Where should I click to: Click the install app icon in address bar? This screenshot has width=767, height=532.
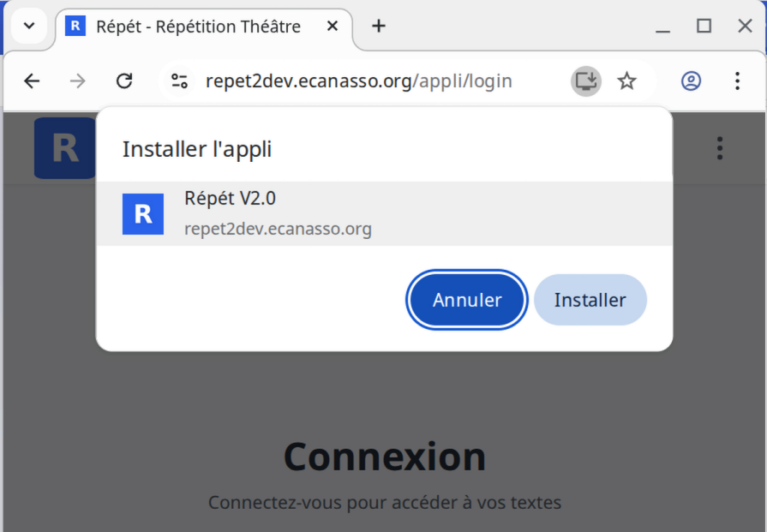(585, 81)
